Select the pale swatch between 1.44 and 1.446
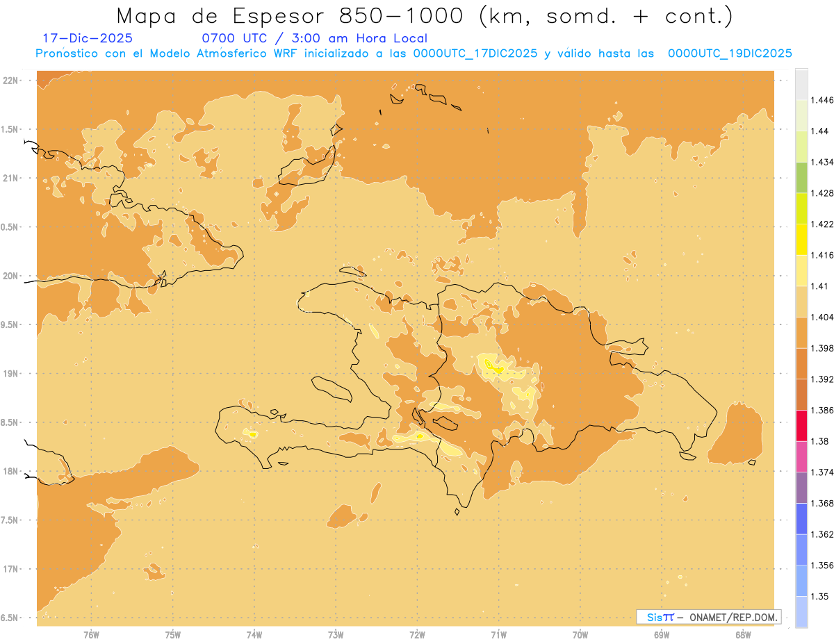This screenshot has width=834, height=644. click(801, 115)
